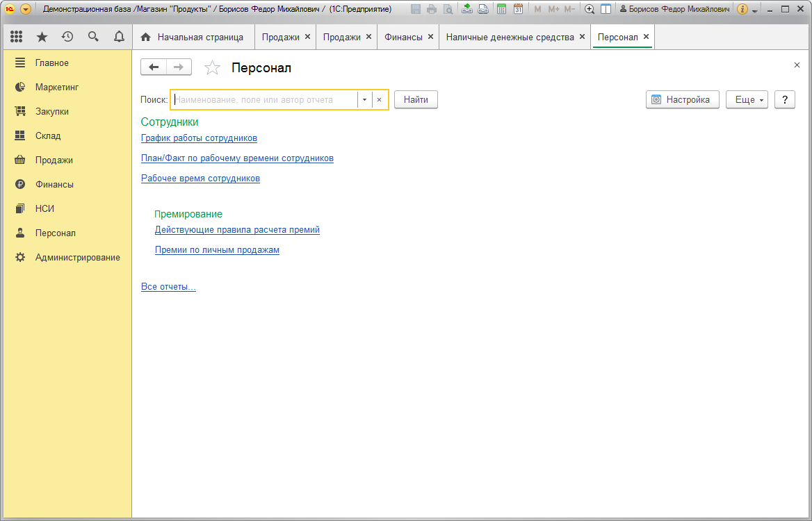812x521 pixels.
Task: Expand the Еще dropdown button
Action: (x=747, y=100)
